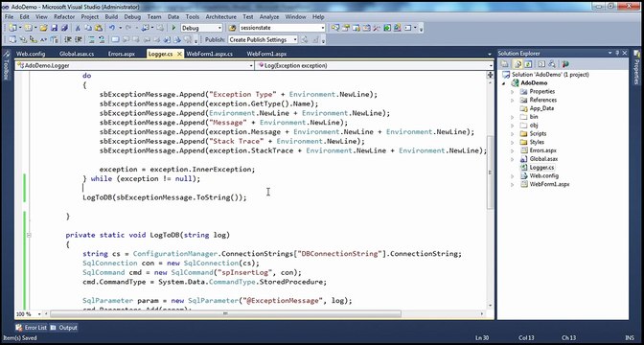Viewport: 644px width, 345px height.
Task: Switch to the Web.config tab
Action: [31, 54]
